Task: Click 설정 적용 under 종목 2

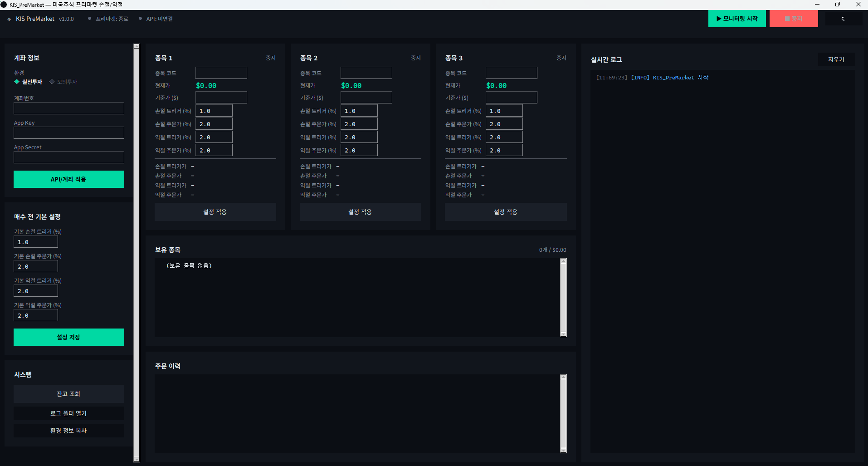Action: 361,212
